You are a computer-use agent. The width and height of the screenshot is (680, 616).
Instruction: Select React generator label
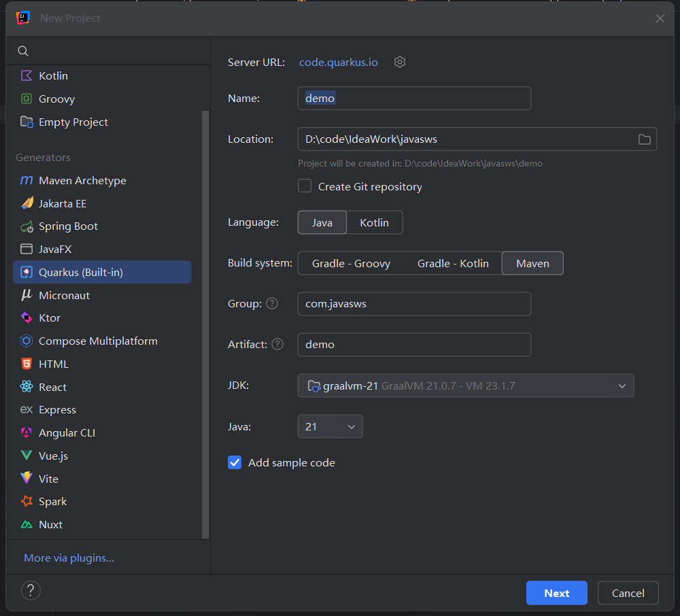pos(52,387)
